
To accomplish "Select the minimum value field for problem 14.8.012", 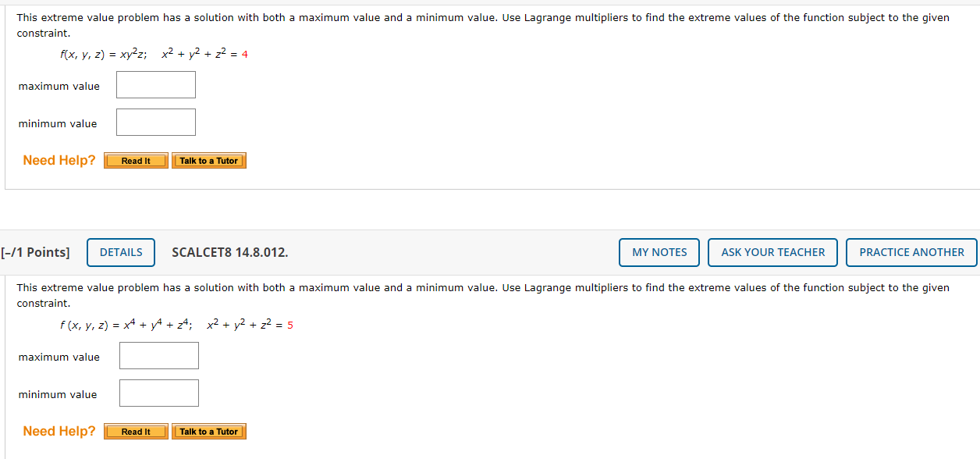I will (x=158, y=393).
